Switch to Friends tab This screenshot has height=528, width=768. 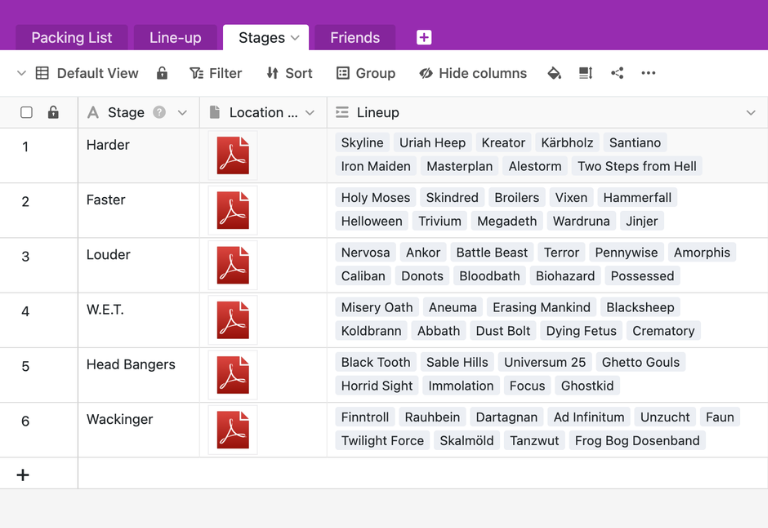(355, 38)
